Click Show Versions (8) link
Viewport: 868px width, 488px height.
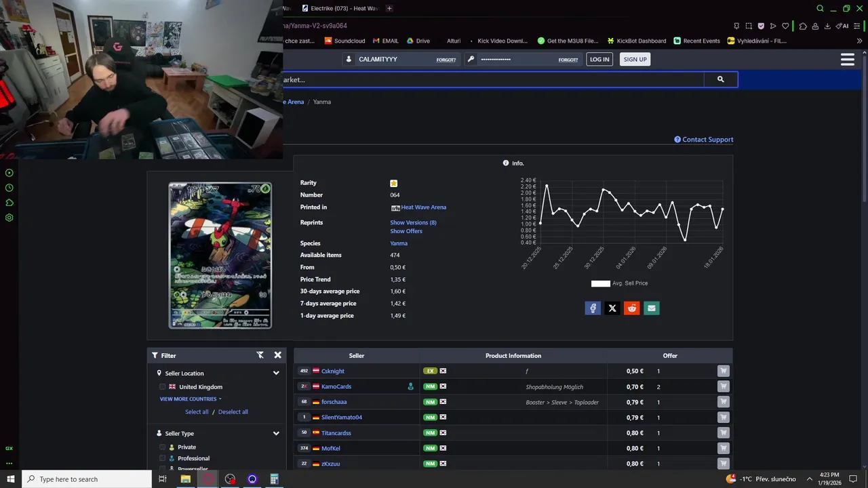413,223
